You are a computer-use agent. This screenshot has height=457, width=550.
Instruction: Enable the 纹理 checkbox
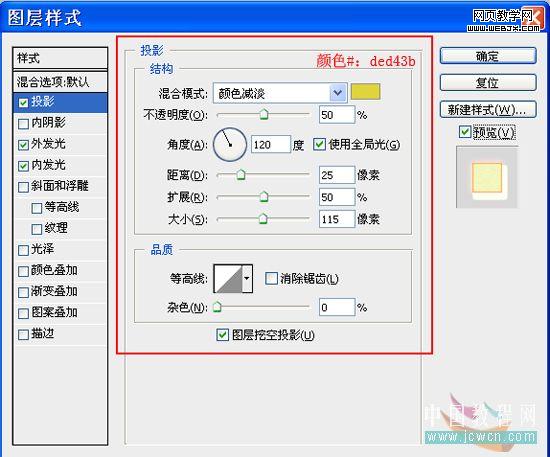tap(37, 229)
